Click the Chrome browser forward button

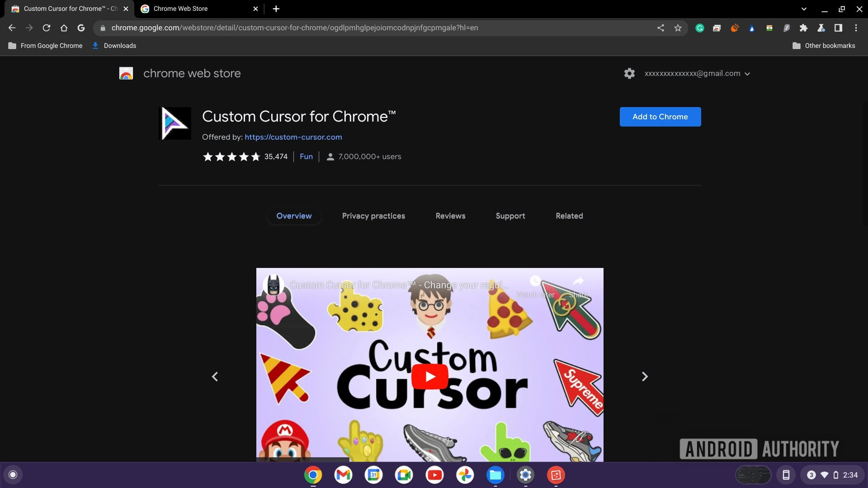click(28, 28)
